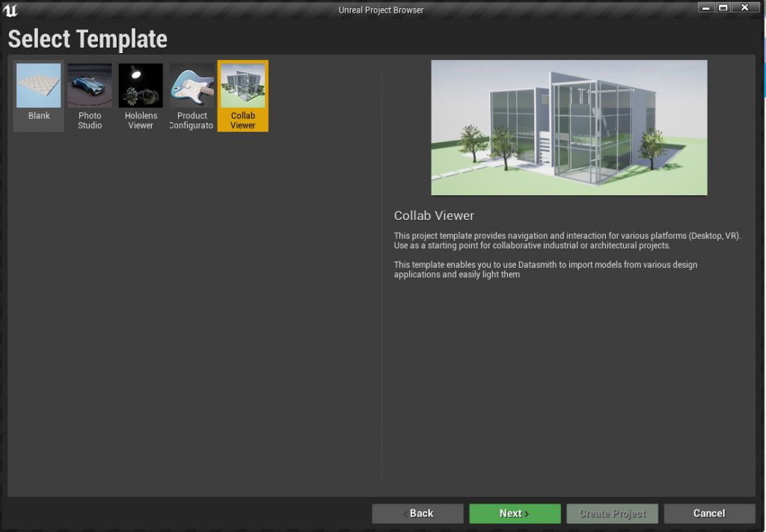Proceed with the green Next button
The width and height of the screenshot is (766, 532).
(515, 513)
